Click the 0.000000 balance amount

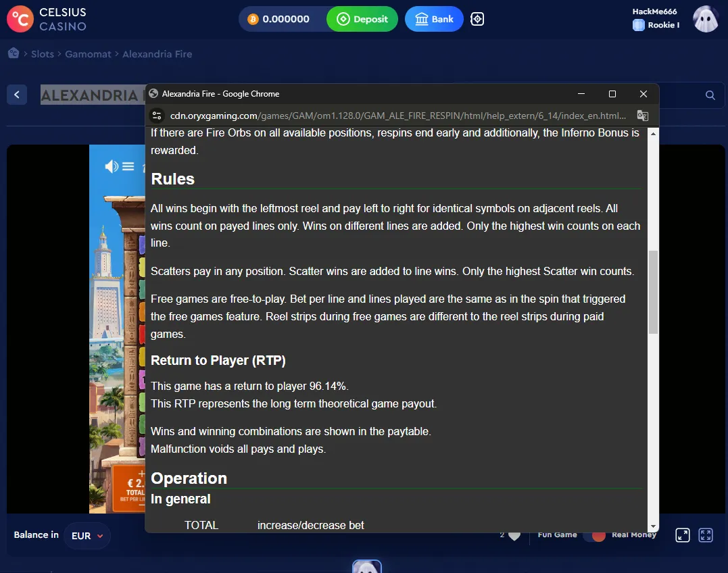tap(286, 19)
